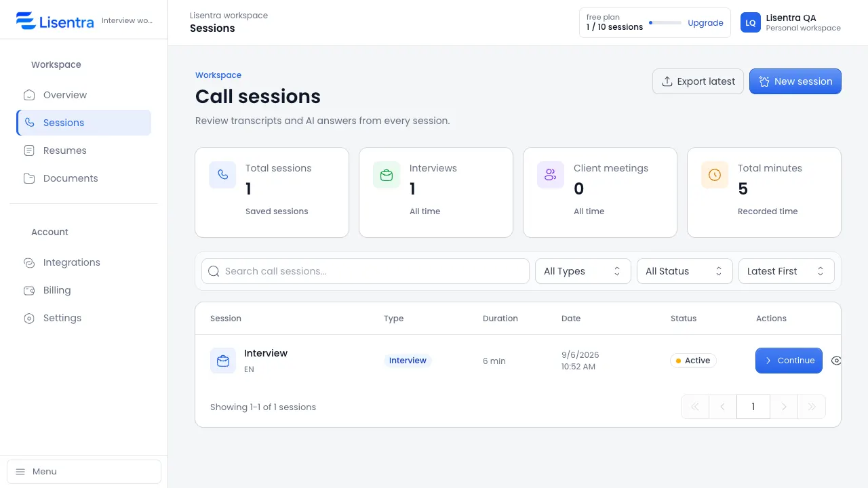The height and width of the screenshot is (488, 868).
Task: Open the Latest First sort dropdown
Action: pyautogui.click(x=787, y=271)
